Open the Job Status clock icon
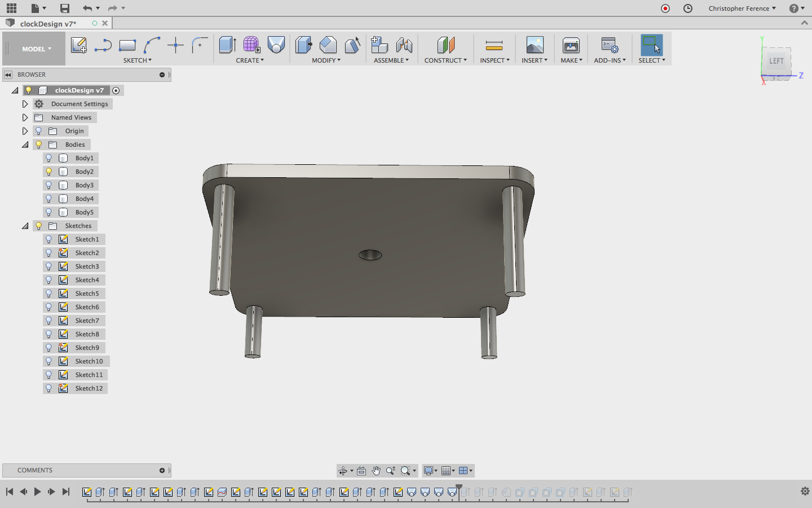The image size is (812, 508). [x=688, y=8]
